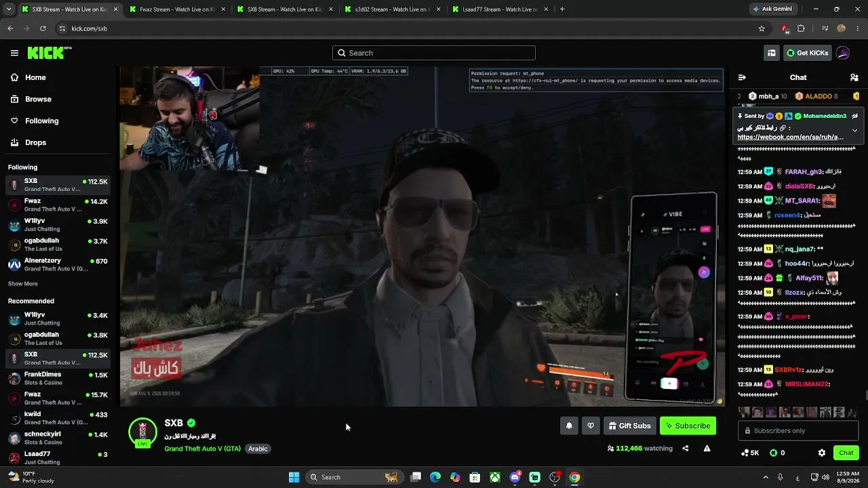Click the Arabic language tag

258,449
